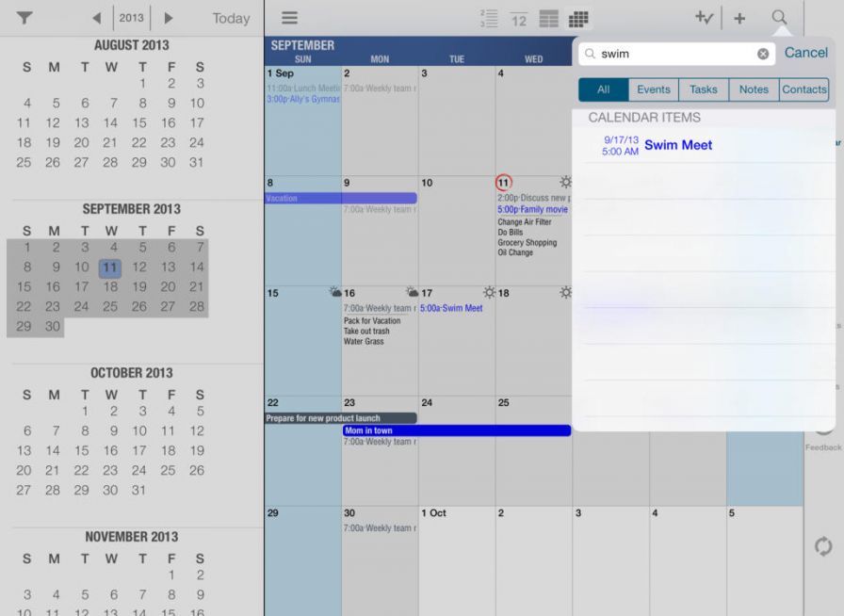Switch to agenda list view icon
Image resolution: width=844 pixels, height=616 pixels.
[488, 18]
